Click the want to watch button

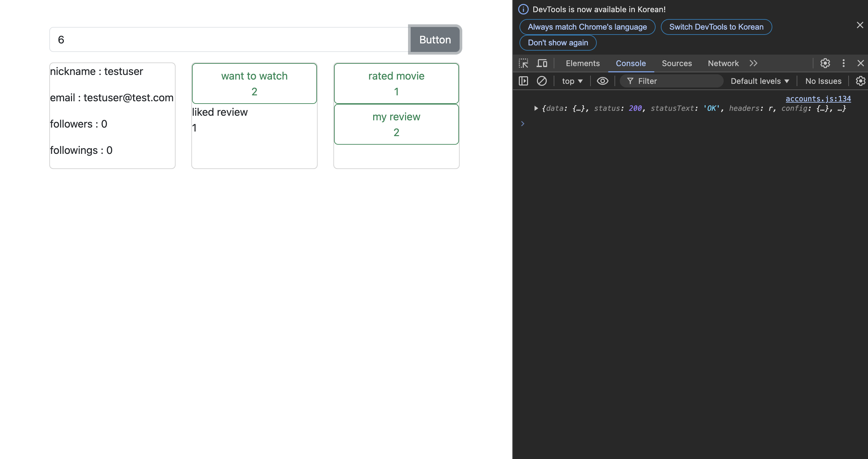[254, 84]
